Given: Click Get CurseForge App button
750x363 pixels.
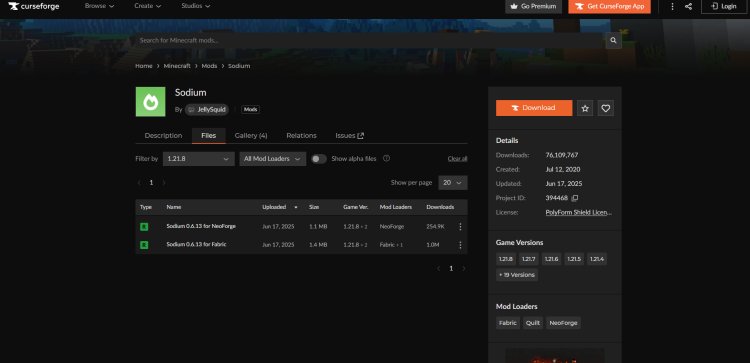Looking at the screenshot, I should tap(609, 6).
